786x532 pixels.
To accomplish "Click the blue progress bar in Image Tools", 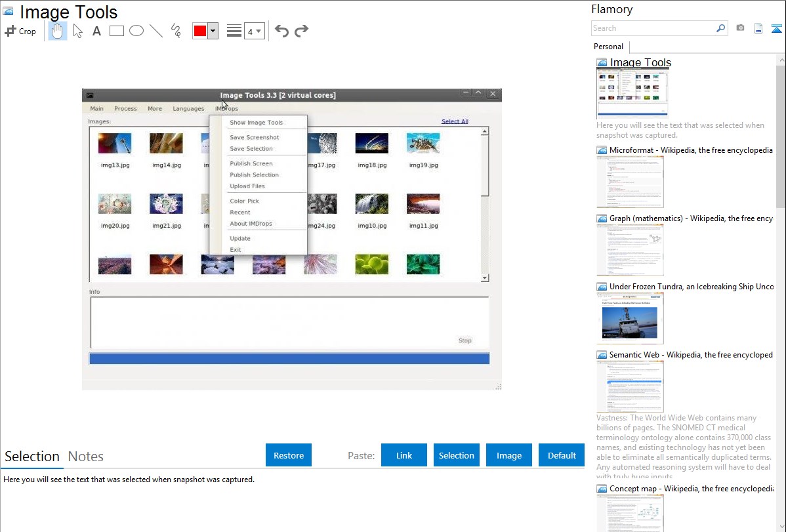I will [289, 358].
